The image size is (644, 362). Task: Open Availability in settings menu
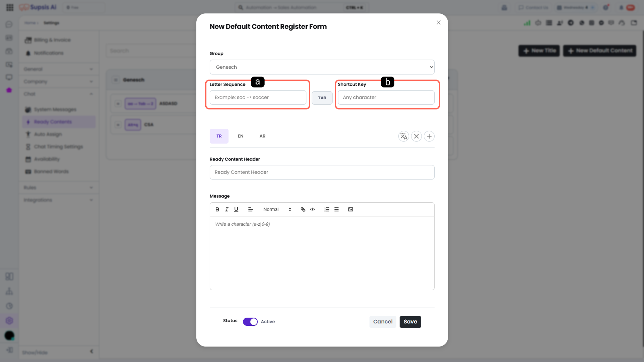(x=59, y=159)
